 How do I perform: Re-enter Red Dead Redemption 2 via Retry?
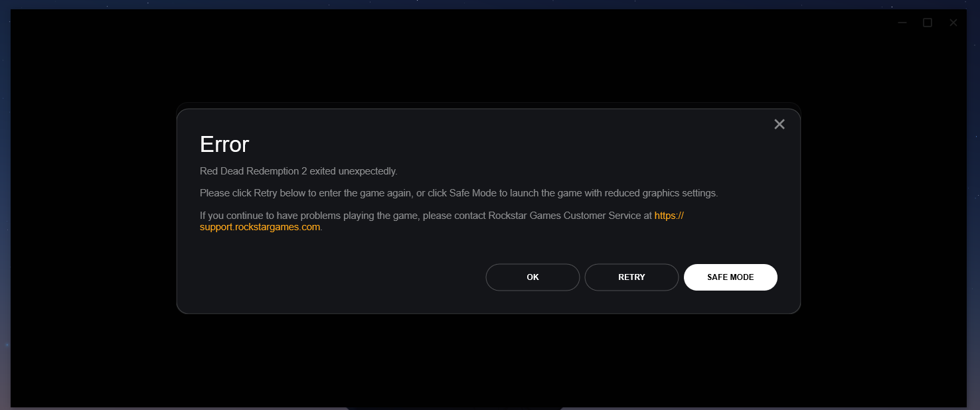click(x=631, y=277)
